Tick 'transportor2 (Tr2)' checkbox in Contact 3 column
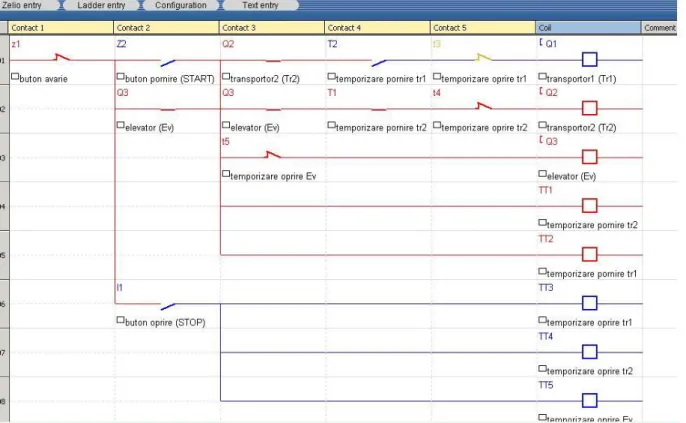The image size is (686, 423). pyautogui.click(x=226, y=76)
